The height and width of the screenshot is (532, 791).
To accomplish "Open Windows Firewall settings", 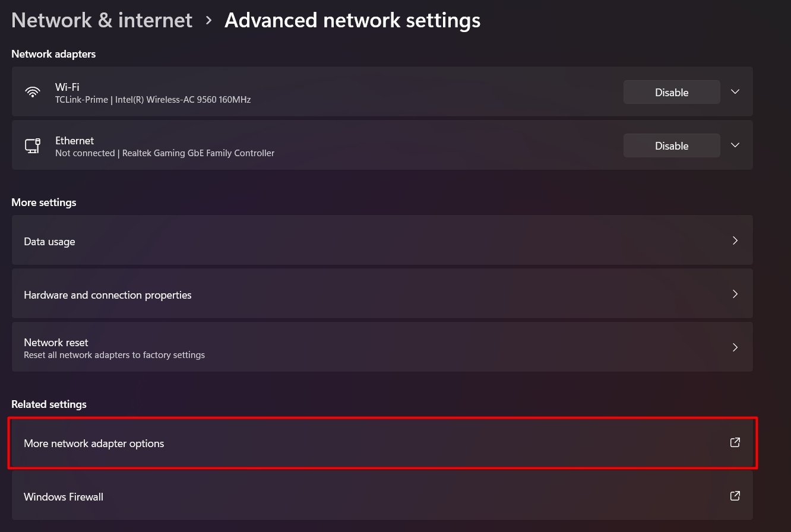I will point(64,497).
